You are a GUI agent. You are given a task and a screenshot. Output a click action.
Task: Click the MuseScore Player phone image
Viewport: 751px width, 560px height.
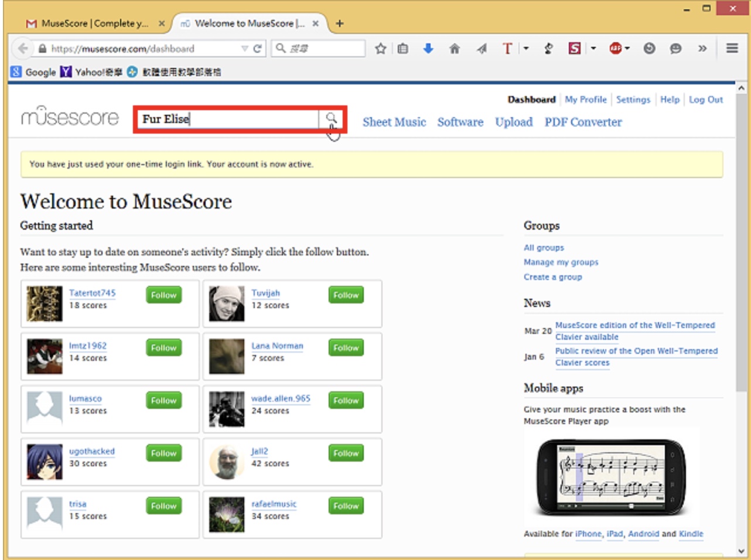point(611,477)
